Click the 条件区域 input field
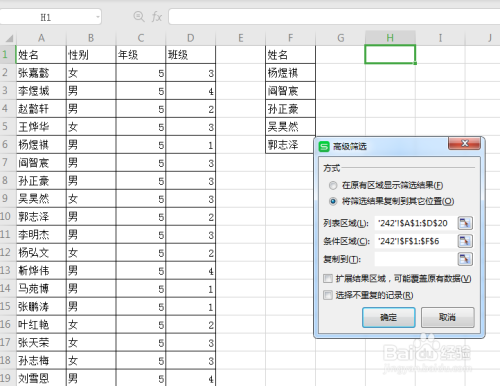Image resolution: width=500 pixels, height=386 pixels. (415, 241)
